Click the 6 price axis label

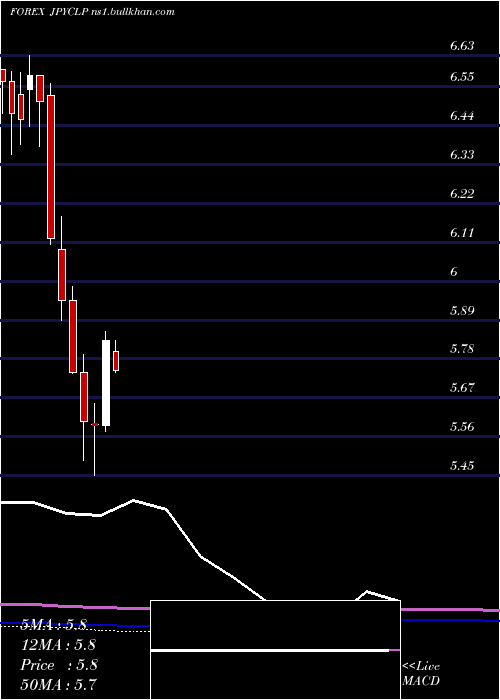point(454,271)
